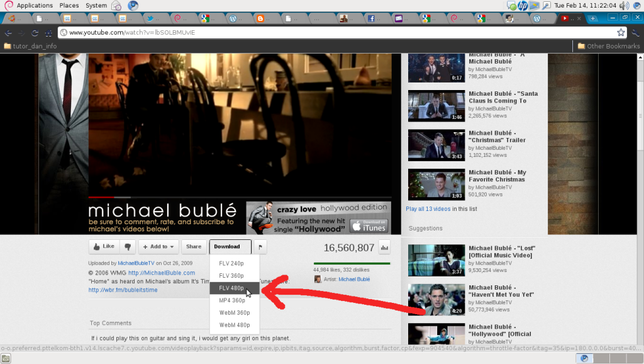
Task: Dislike the video with the thumbs-down icon
Action: click(128, 246)
